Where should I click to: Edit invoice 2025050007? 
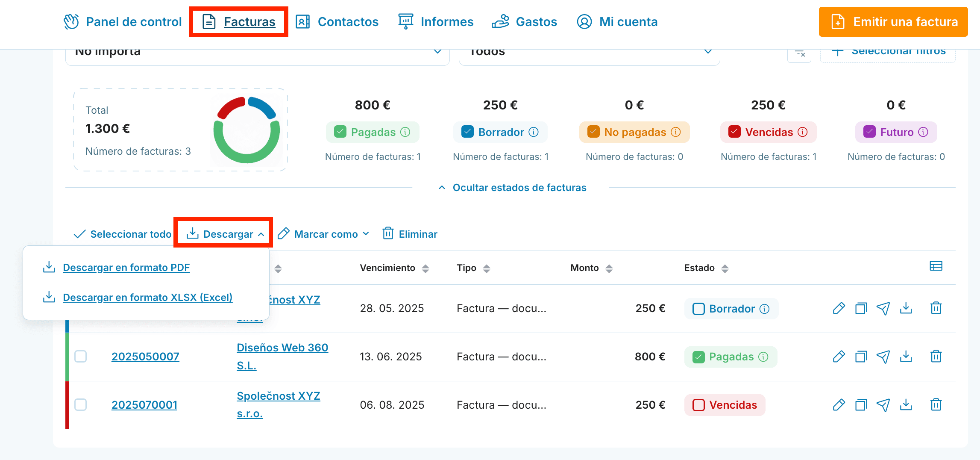[x=839, y=357]
